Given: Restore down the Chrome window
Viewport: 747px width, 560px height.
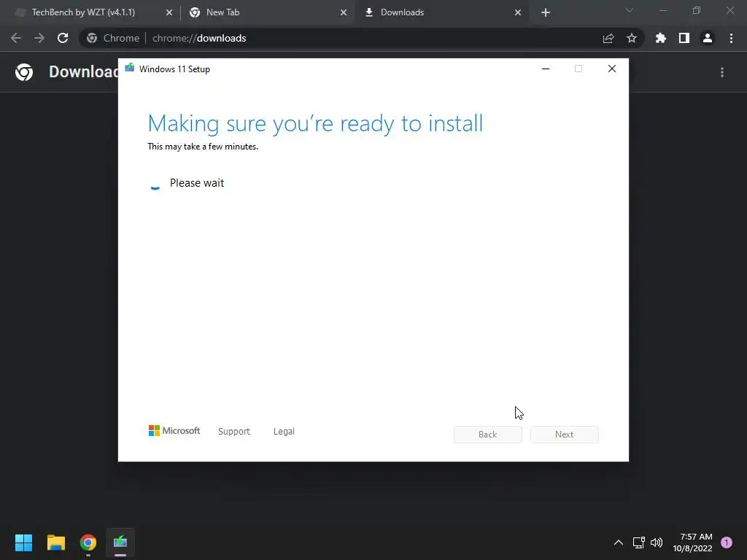Looking at the screenshot, I should tap(697, 10).
